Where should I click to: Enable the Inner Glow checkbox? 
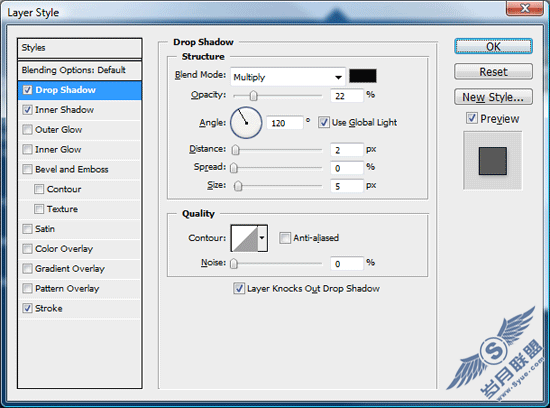pos(27,149)
